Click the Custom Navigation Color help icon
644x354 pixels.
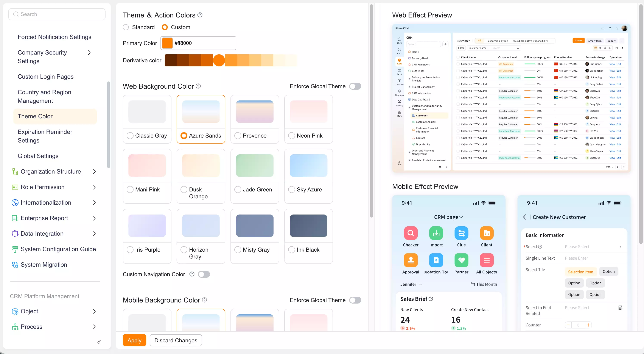pos(192,274)
